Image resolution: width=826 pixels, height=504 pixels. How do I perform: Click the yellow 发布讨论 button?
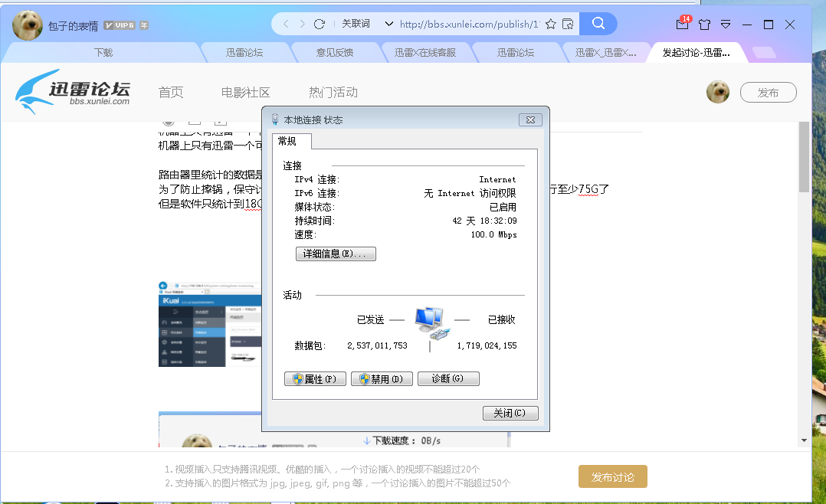click(x=612, y=476)
